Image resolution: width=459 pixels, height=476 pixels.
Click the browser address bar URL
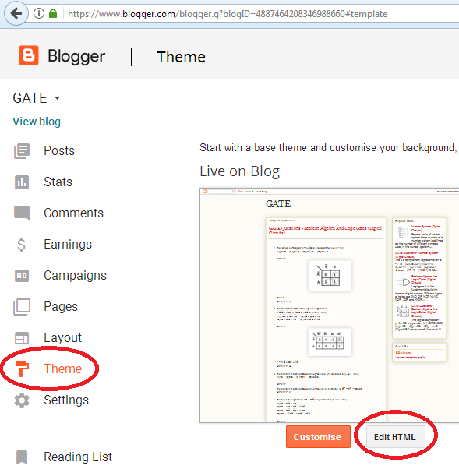coord(228,14)
